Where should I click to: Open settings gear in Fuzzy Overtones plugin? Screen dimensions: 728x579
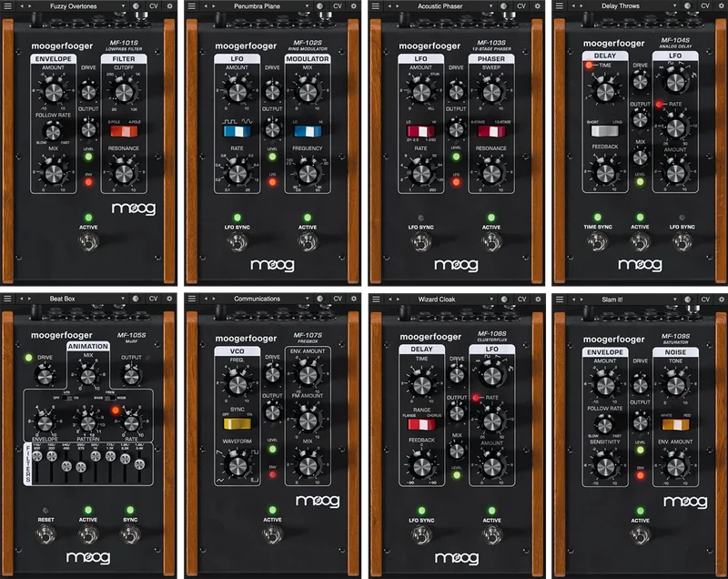pos(169,6)
